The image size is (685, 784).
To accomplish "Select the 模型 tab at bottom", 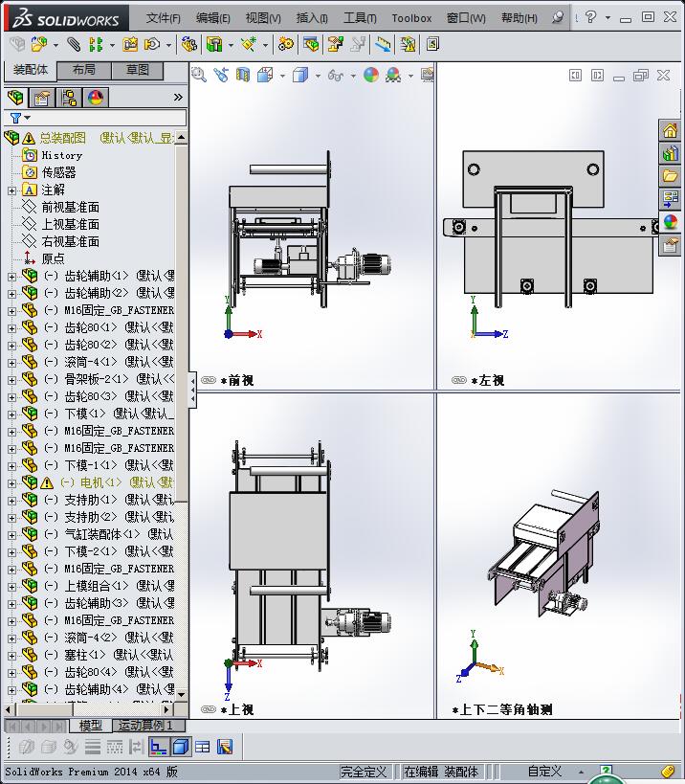I will [x=91, y=725].
